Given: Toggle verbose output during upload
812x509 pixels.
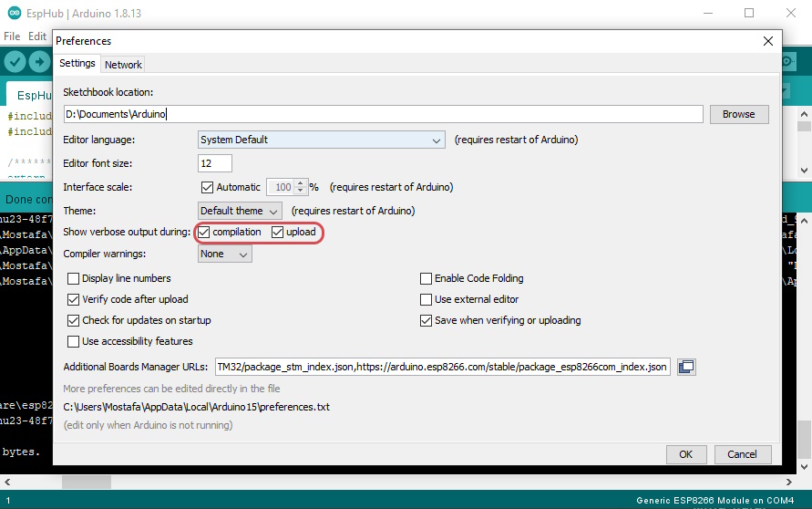Looking at the screenshot, I should (x=278, y=233).
